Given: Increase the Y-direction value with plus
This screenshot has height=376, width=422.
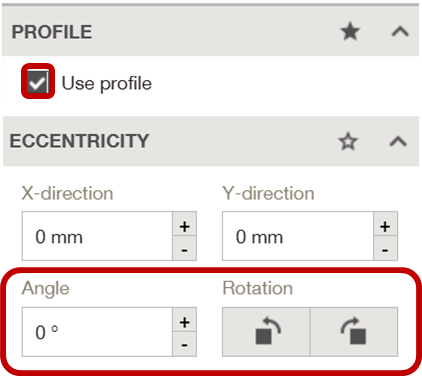Looking at the screenshot, I should click(x=385, y=224).
